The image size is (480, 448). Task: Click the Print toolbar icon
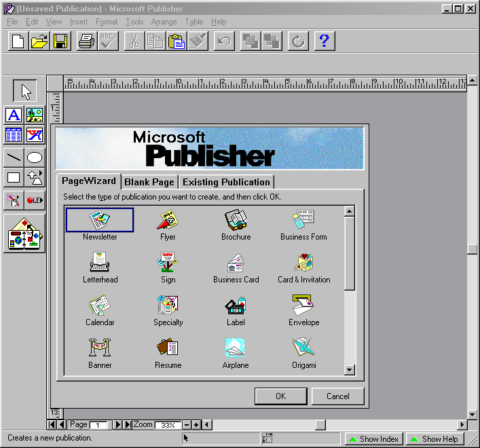(x=86, y=41)
